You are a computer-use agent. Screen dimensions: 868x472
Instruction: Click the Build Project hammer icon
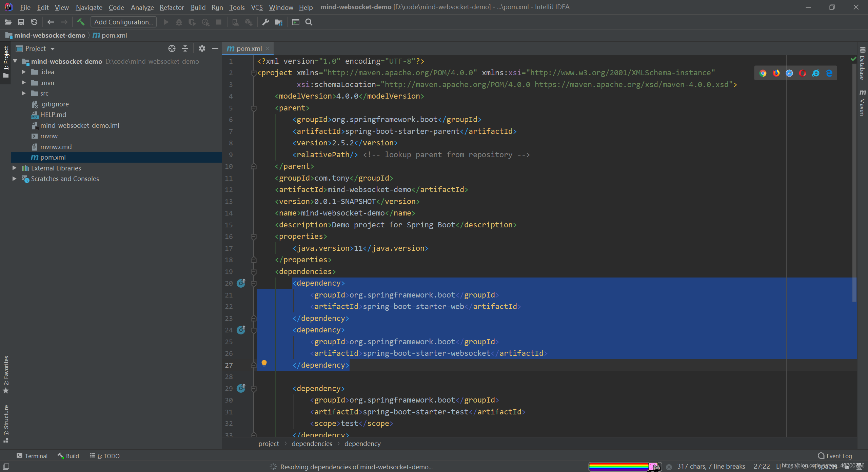tap(80, 22)
